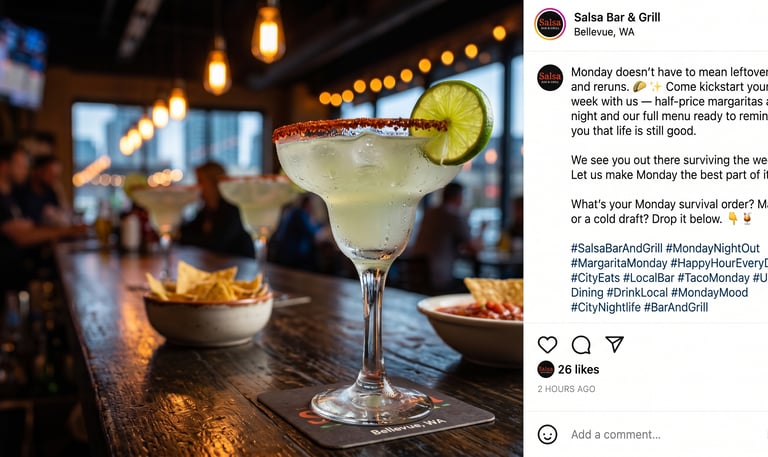Open #TacoMonday hashtag
The height and width of the screenshot is (457, 768).
click(x=713, y=278)
